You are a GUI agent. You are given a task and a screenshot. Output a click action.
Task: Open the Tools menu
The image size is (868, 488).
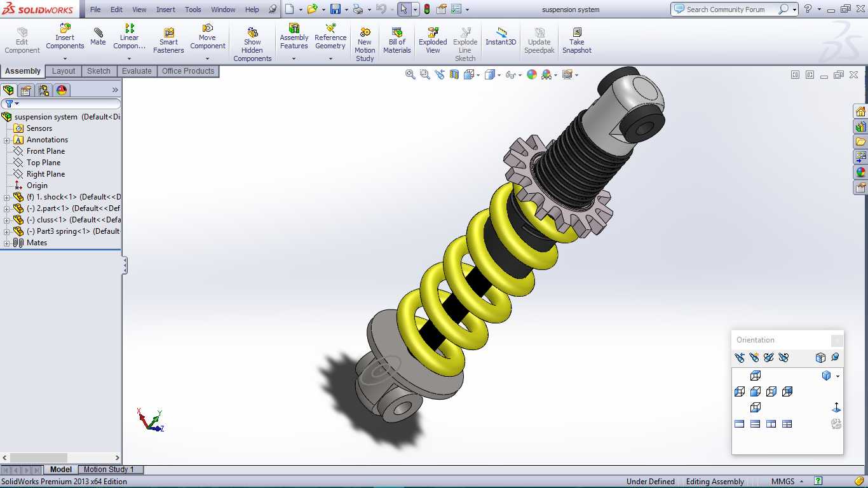tap(193, 10)
